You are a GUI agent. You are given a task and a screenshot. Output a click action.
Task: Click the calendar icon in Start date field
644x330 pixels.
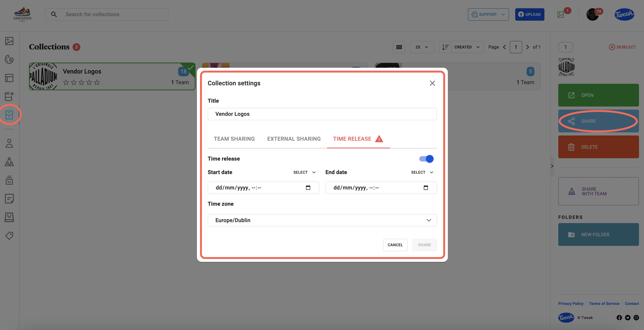click(x=308, y=188)
